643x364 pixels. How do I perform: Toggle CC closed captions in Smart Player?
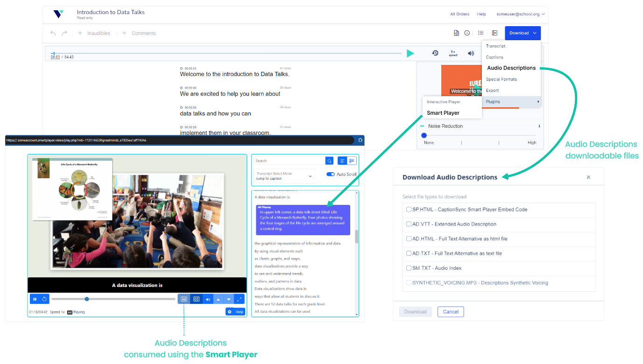coord(196,299)
